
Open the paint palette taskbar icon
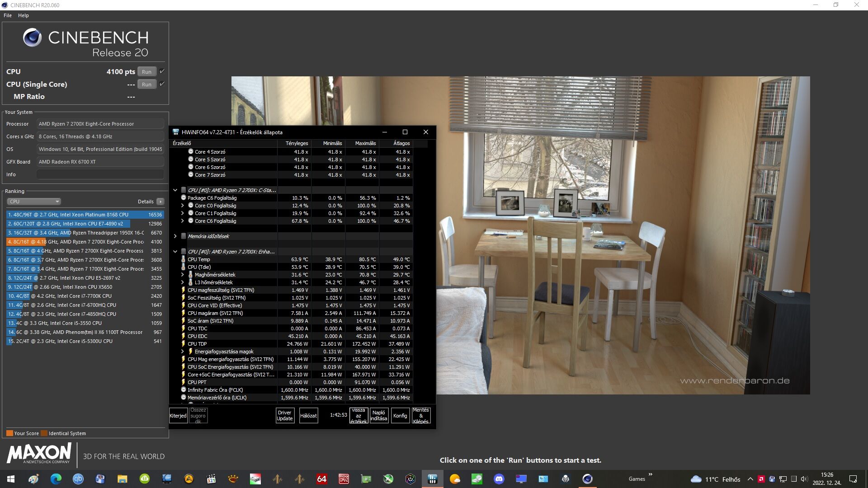(x=33, y=479)
